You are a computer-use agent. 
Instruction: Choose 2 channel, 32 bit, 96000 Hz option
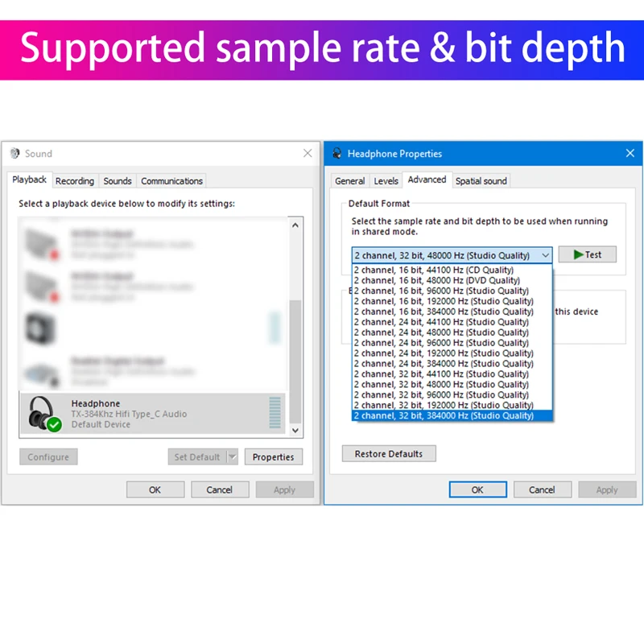pos(452,394)
